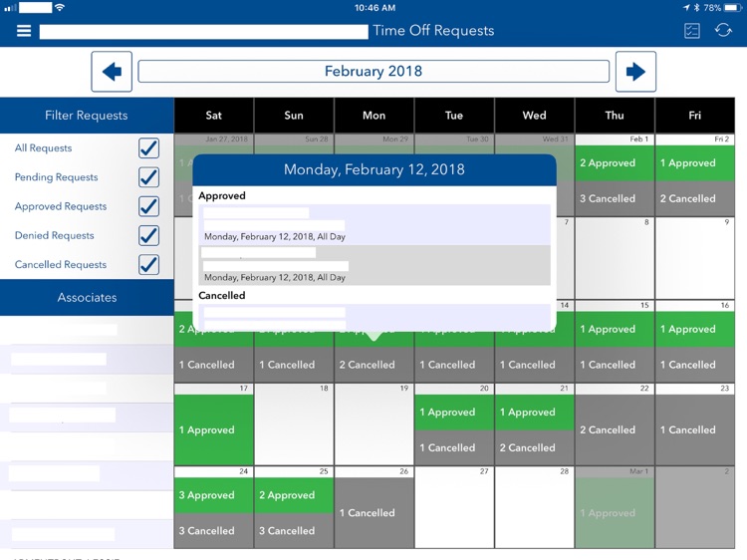Open 1 Approved on Fri 2
The image size is (747, 560).
(695, 163)
